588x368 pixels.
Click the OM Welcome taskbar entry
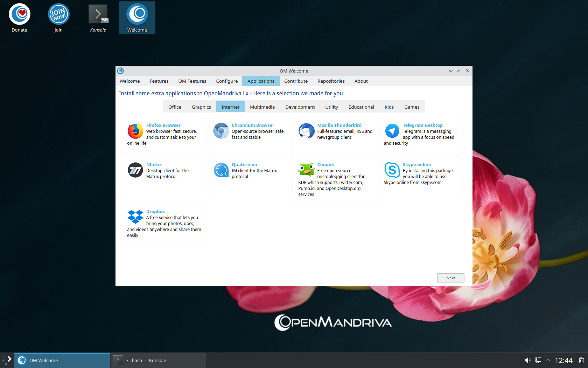click(x=62, y=360)
